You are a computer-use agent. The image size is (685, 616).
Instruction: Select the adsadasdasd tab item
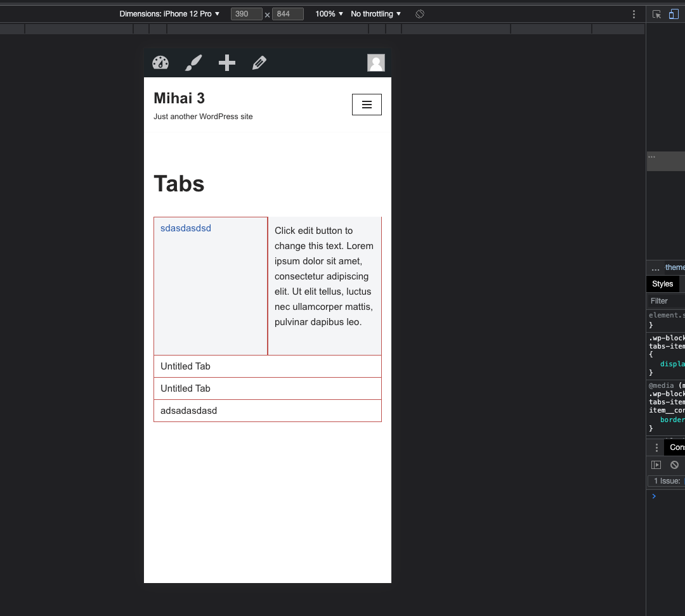(x=188, y=410)
